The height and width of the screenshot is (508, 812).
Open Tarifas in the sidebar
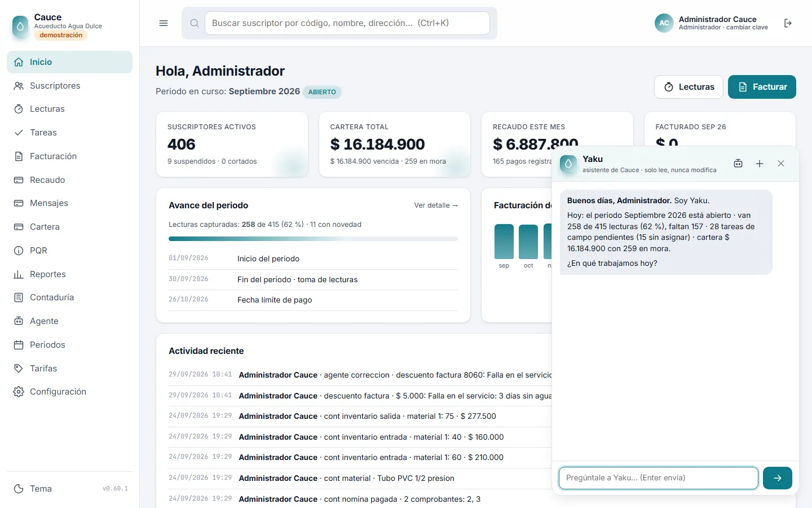pyautogui.click(x=69, y=369)
